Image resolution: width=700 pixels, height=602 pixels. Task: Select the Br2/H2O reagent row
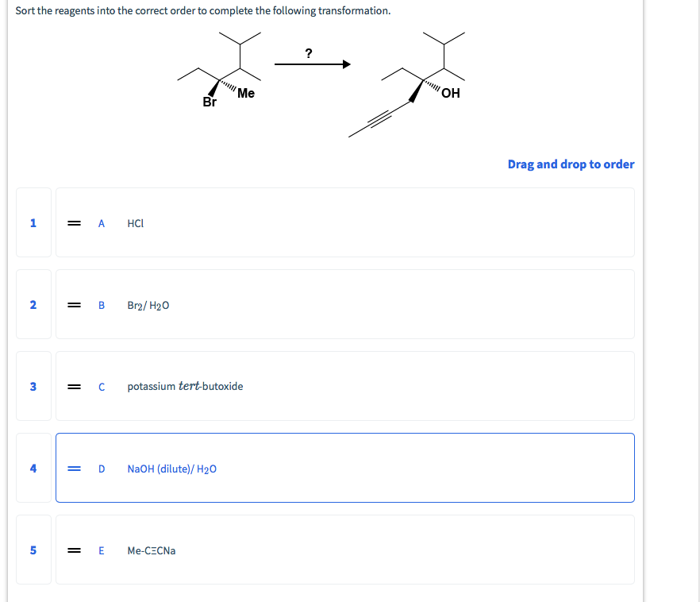pyautogui.click(x=344, y=304)
